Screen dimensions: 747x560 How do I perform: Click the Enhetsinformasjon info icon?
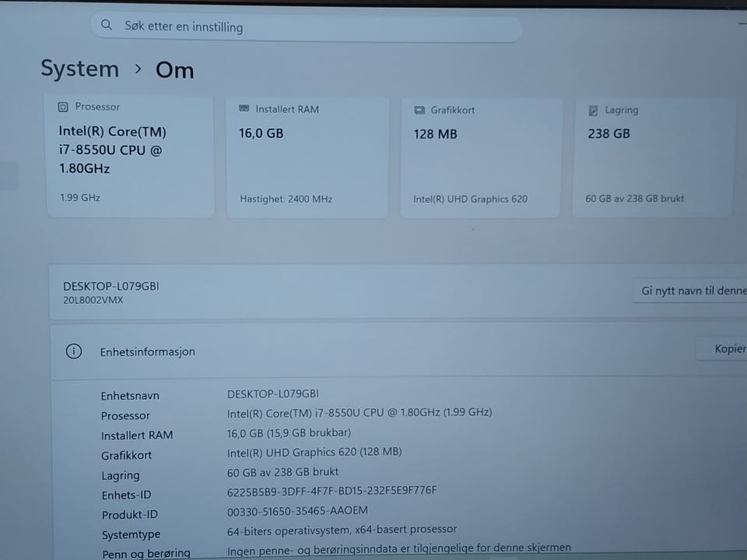click(73, 352)
